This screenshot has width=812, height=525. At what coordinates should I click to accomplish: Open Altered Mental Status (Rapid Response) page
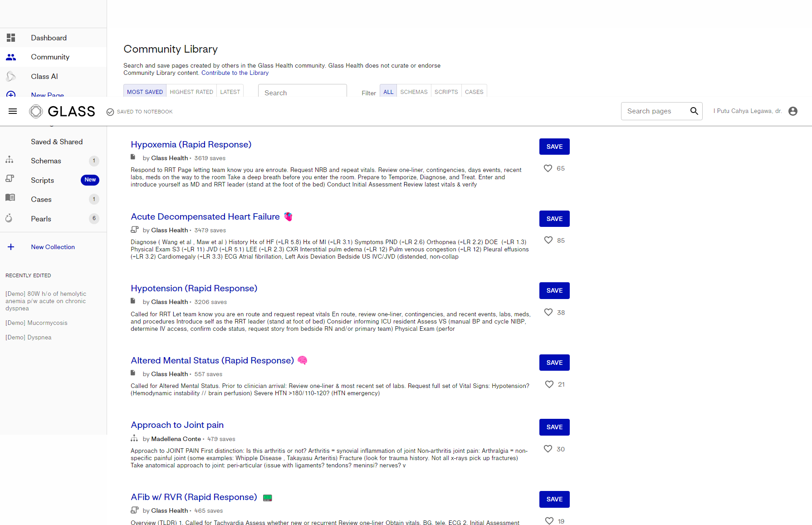coord(212,360)
